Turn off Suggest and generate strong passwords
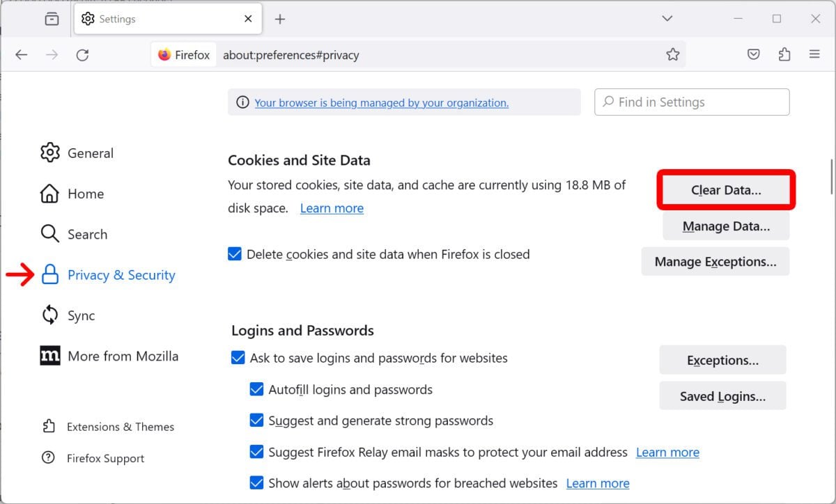The image size is (836, 504). 257,420
